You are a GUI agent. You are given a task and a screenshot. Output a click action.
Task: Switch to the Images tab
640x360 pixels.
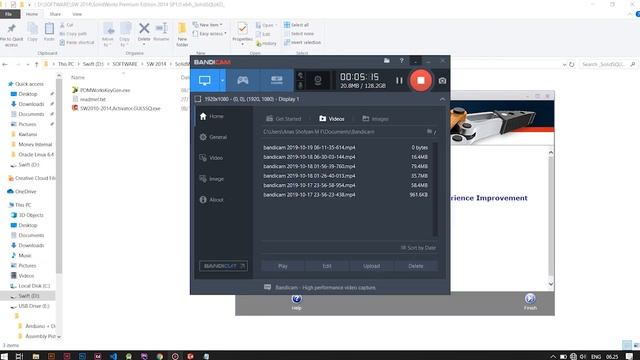tap(375, 119)
